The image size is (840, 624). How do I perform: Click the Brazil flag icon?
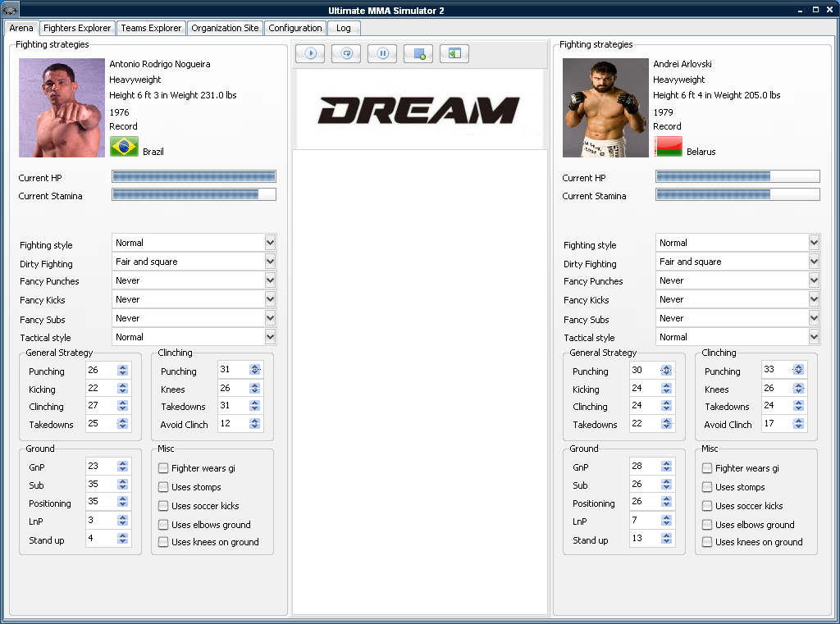125,147
